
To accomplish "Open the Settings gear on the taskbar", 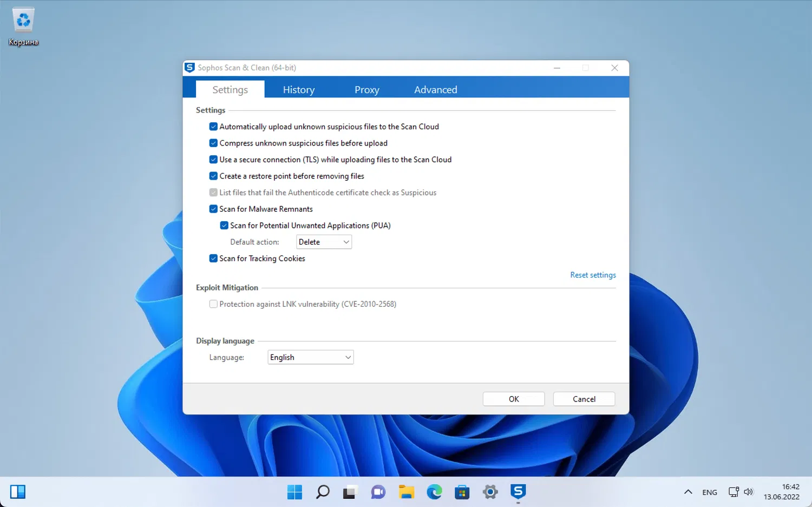I will click(490, 492).
